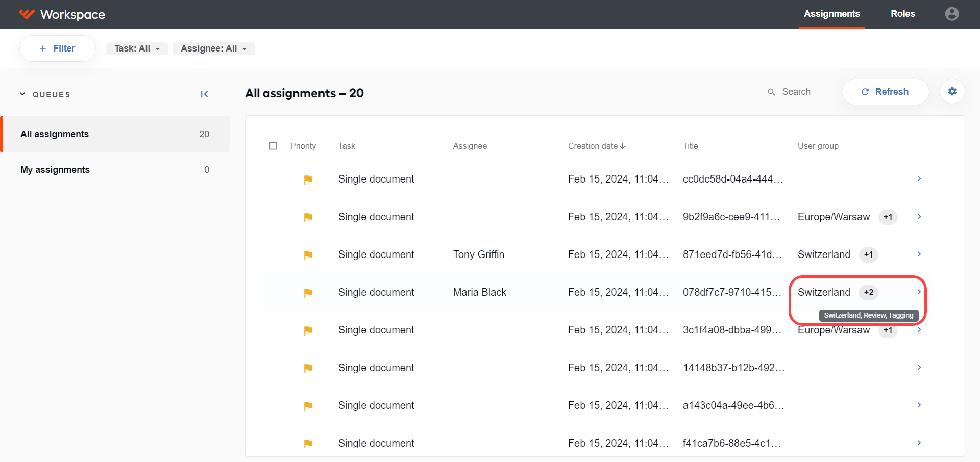Screen dimensions: 980x462
Task: Switch to the Roles tab
Action: [903, 14]
